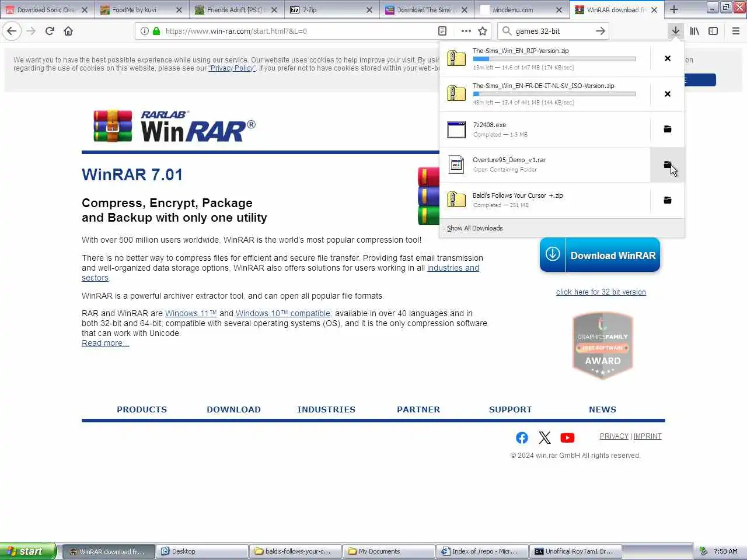Switch to baldis-follows-your-c taskbar folder
The width and height of the screenshot is (747, 560).
295,551
